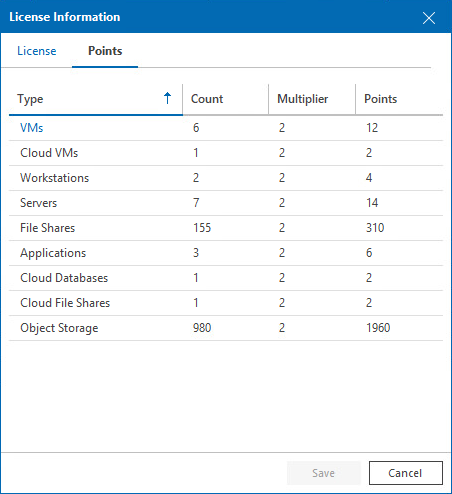Screen dimensions: 452x494
Task: Close the License Information dialog
Action: click(x=429, y=18)
